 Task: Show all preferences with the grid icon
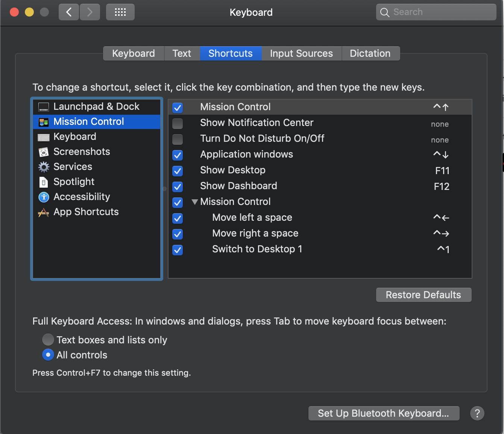(x=120, y=12)
